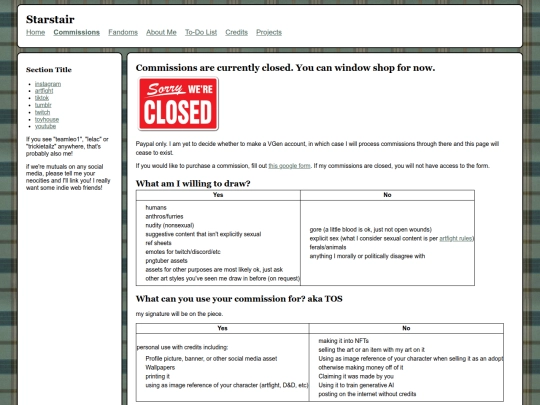Screen dimensions: 540x405
Task: Select the Commissions nav link
Action: coord(76,32)
